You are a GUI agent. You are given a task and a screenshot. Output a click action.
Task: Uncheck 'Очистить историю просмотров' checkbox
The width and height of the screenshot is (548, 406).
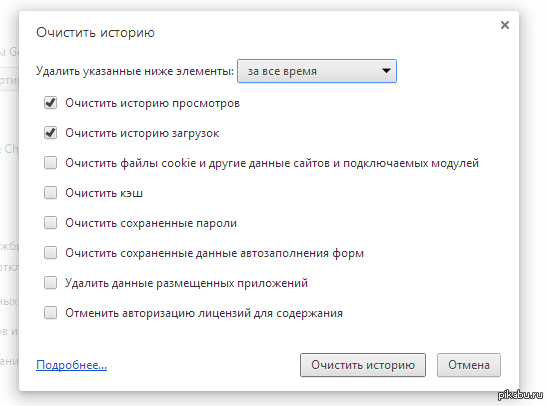click(x=50, y=103)
